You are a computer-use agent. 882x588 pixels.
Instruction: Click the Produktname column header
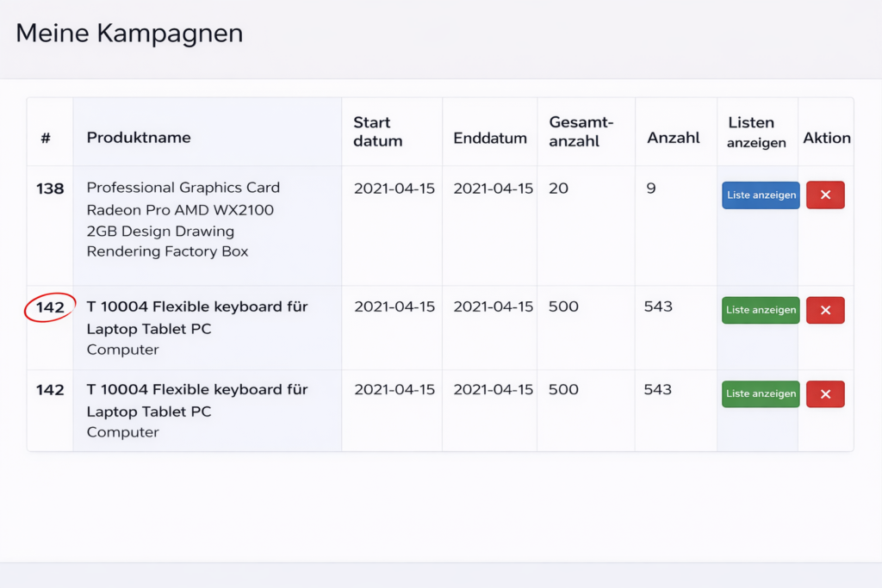139,138
